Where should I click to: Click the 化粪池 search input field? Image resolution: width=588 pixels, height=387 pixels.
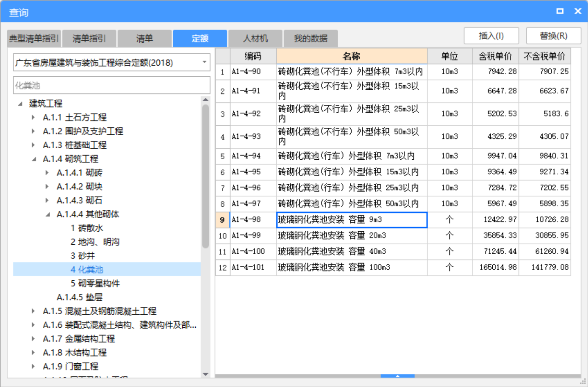click(x=112, y=85)
